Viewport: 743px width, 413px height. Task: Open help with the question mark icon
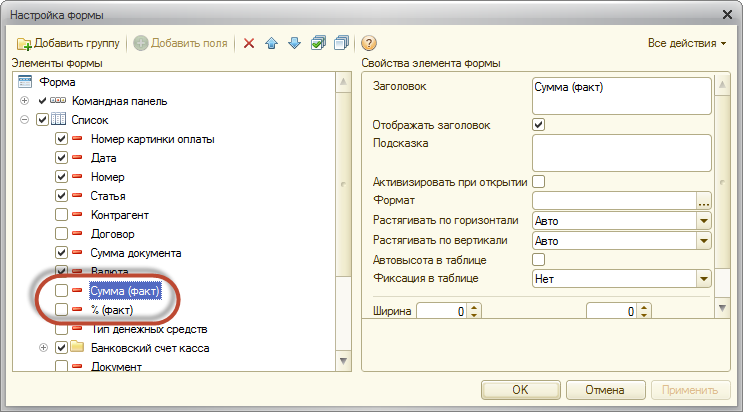tap(369, 43)
